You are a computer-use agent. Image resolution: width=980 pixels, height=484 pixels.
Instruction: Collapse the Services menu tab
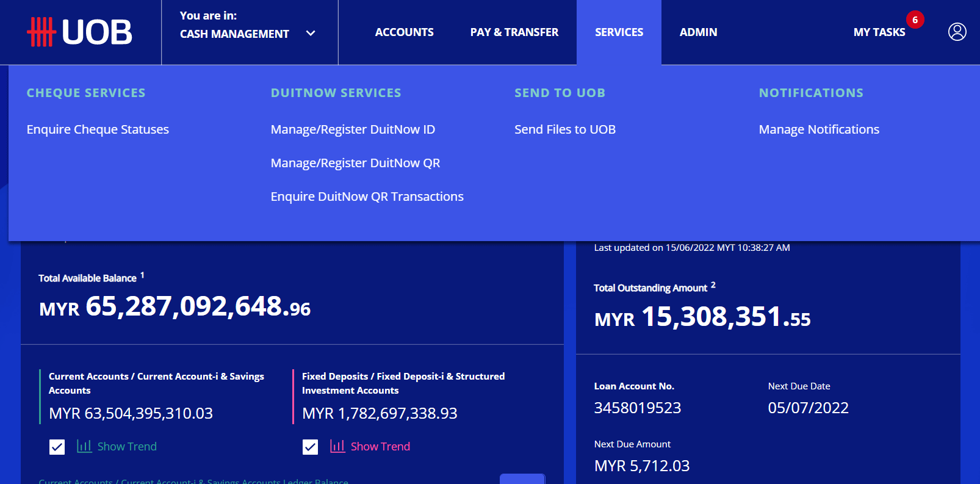[619, 32]
